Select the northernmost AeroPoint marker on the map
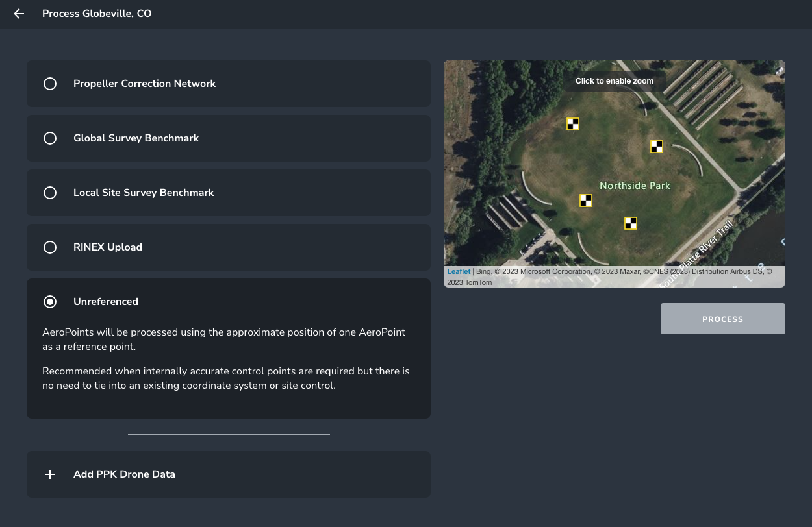 pos(572,124)
